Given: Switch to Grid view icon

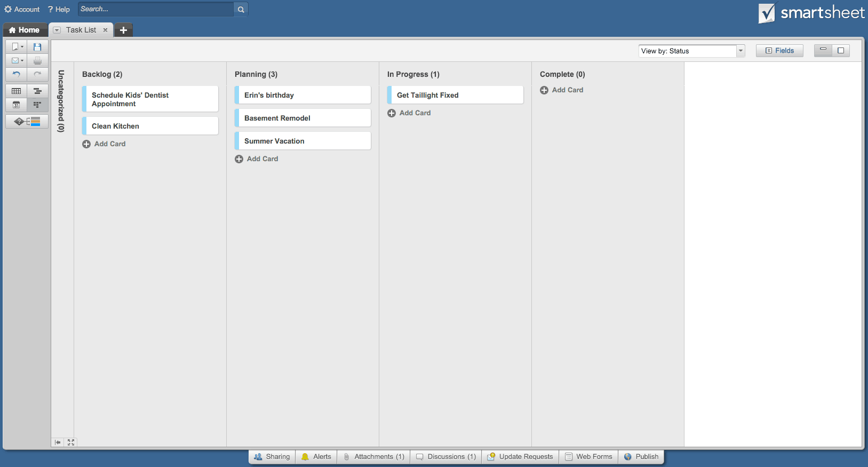Looking at the screenshot, I should (16, 91).
